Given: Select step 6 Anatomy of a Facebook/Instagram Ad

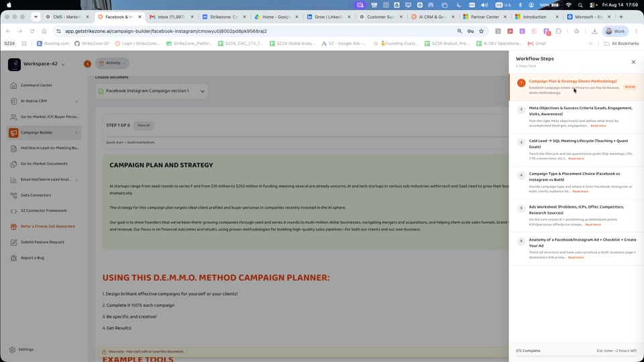Looking at the screenshot, I should [576, 249].
